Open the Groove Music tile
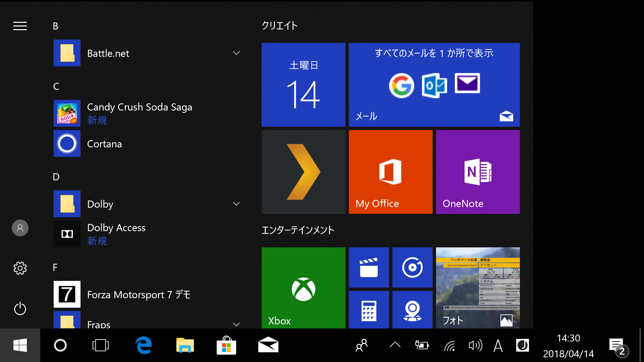644x362 pixels. coord(412,267)
